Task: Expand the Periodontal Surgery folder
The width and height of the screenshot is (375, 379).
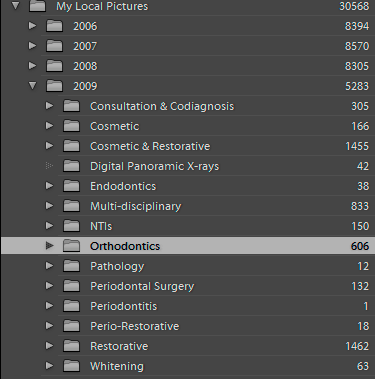Action: pyautogui.click(x=49, y=286)
